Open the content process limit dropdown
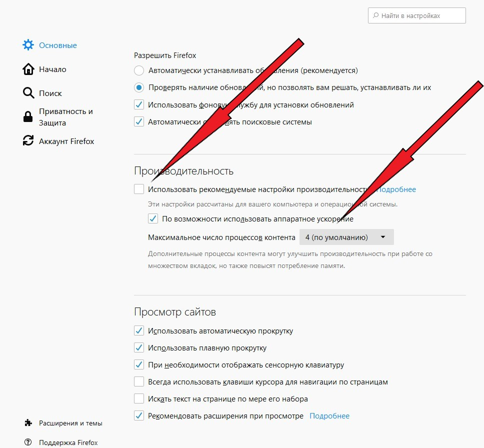This screenshot has height=448, width=484. tap(346, 237)
